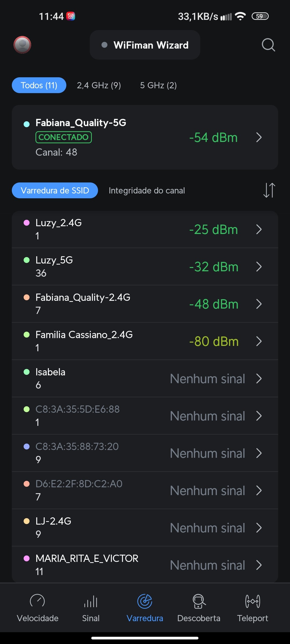Filter networks by 5 GHz (2)

pyautogui.click(x=158, y=85)
